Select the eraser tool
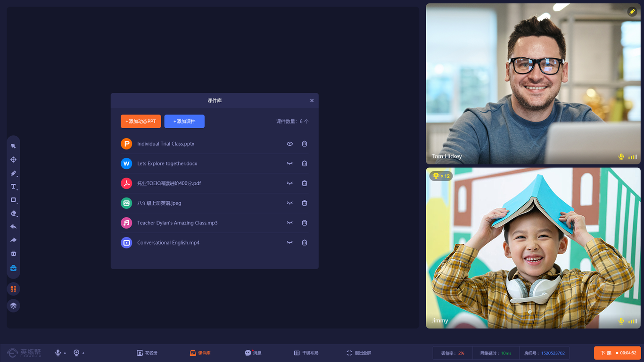Viewport: 644px width, 362px height. 13,214
